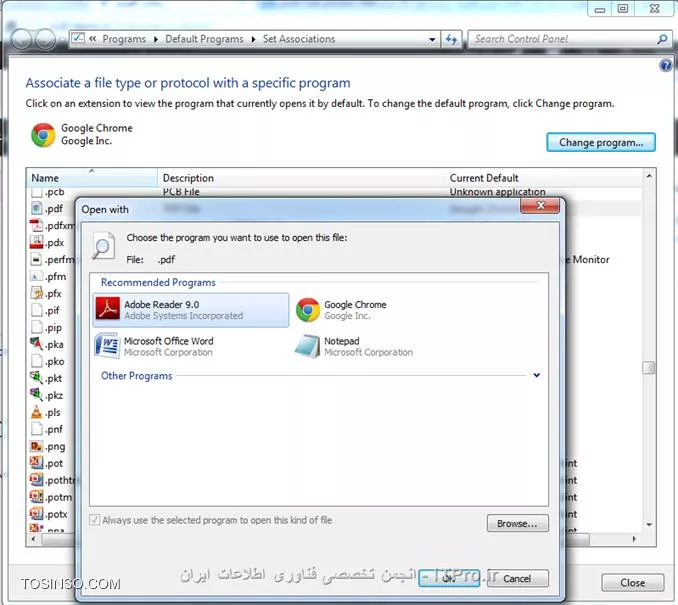Navigate forward with Forward button
This screenshot has height=605, width=678.
pyautogui.click(x=45, y=40)
